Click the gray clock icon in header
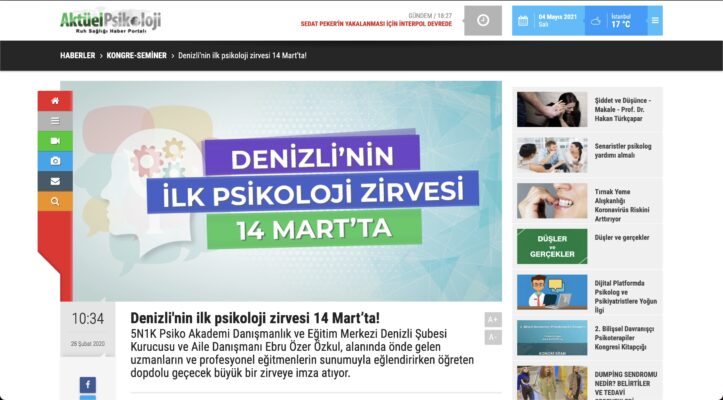723x400 pixels. [x=483, y=20]
